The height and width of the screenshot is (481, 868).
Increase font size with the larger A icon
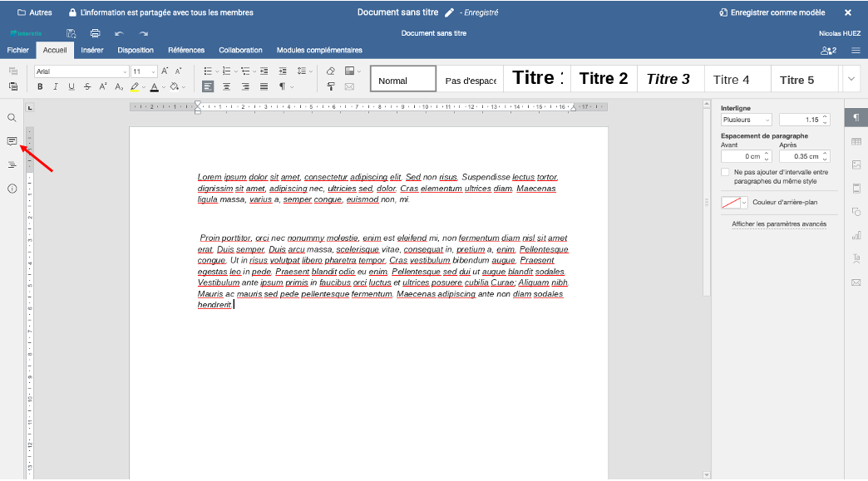165,71
